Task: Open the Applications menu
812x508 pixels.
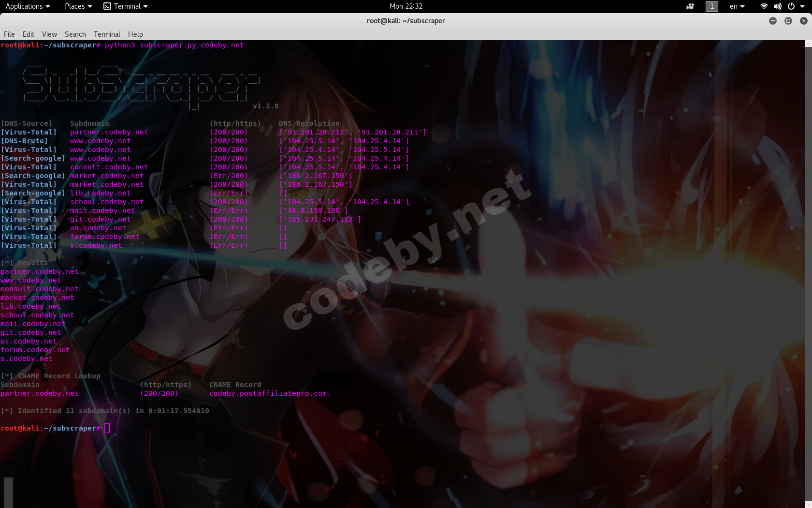Action: point(25,6)
